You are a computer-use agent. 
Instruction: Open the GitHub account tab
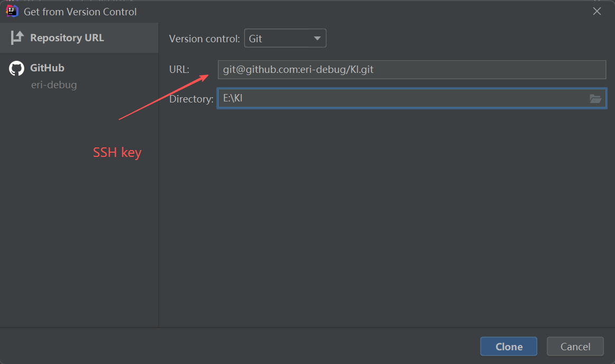(79, 76)
